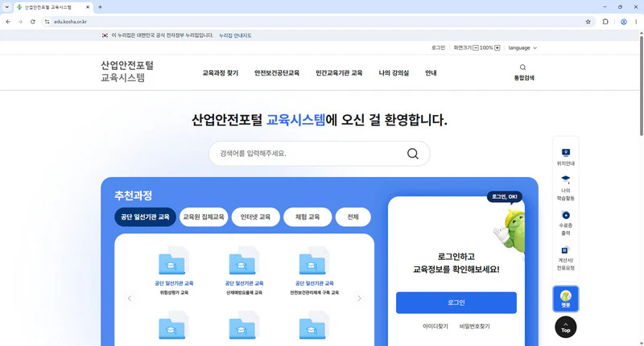Show previous recommended courses arrow
Image resolution: width=644 pixels, height=346 pixels.
point(130,299)
